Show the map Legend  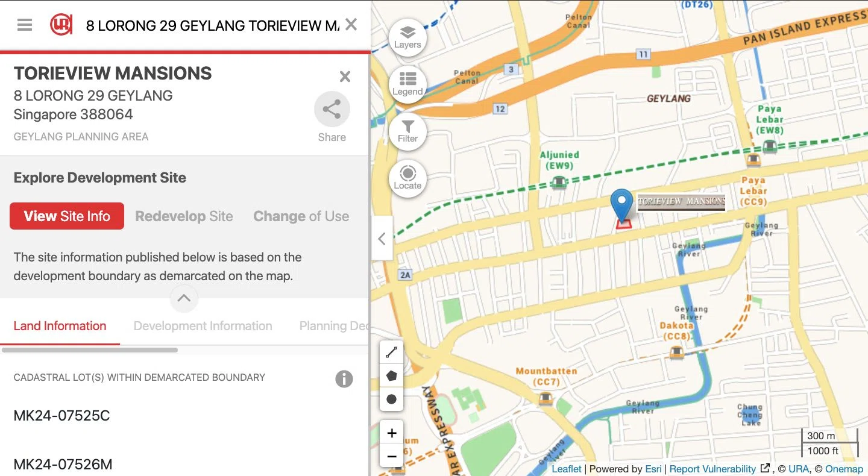407,84
